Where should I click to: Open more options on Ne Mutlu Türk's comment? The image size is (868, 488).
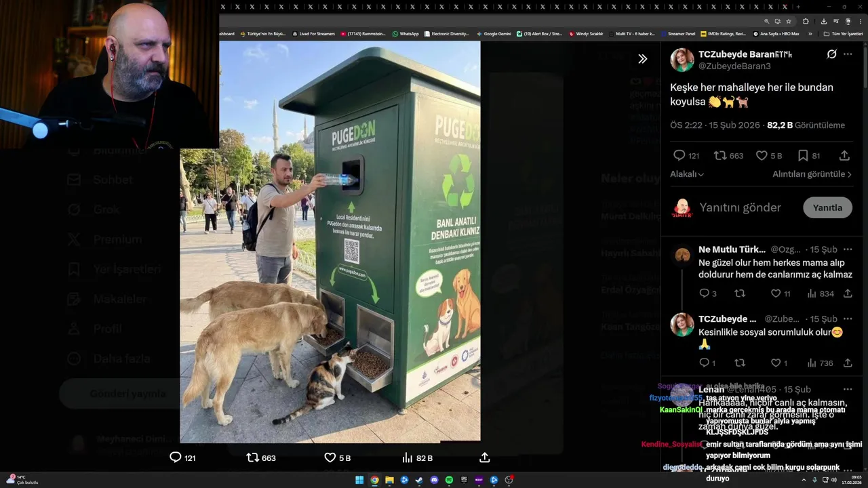point(848,249)
